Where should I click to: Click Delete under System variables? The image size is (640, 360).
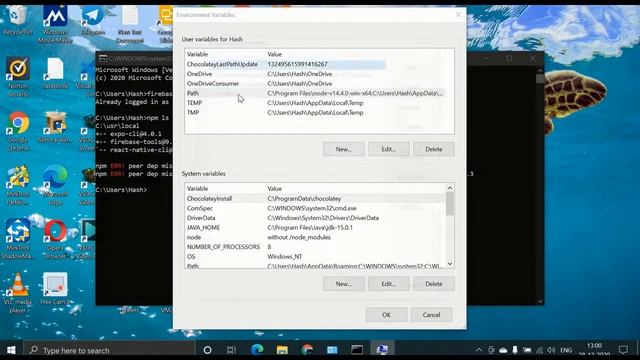[433, 284]
